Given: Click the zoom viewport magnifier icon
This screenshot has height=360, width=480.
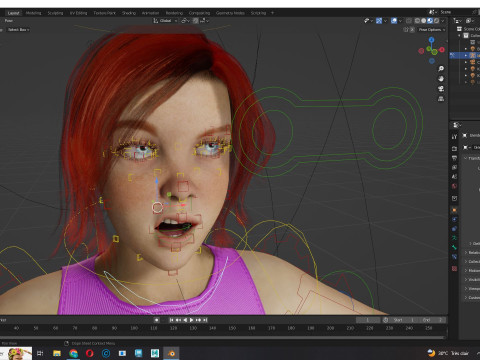Looking at the screenshot, I should coord(441,69).
